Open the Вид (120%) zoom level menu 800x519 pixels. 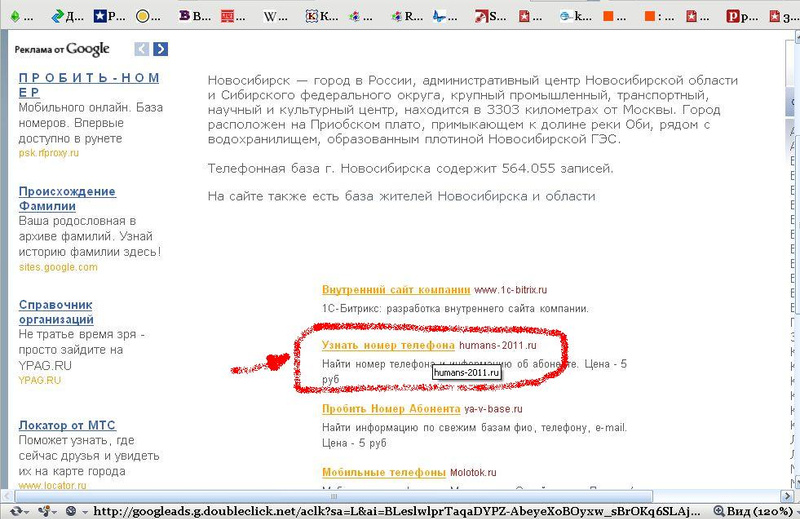pyautogui.click(x=760, y=511)
